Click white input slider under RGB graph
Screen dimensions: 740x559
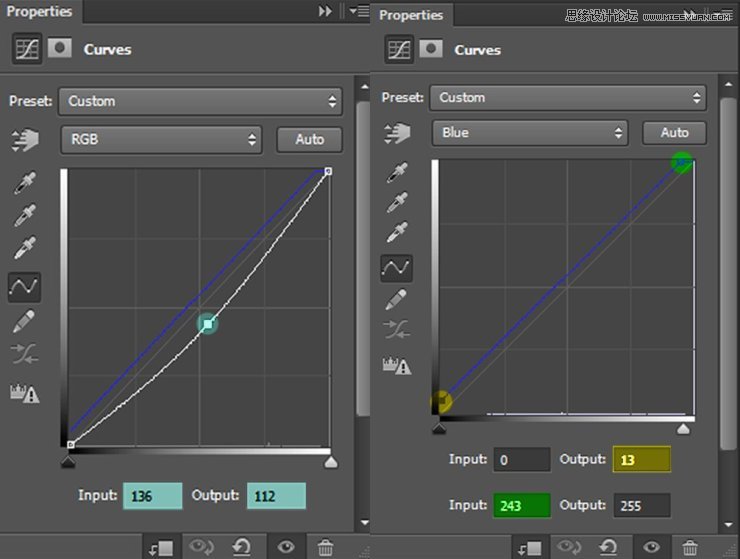[x=331, y=462]
